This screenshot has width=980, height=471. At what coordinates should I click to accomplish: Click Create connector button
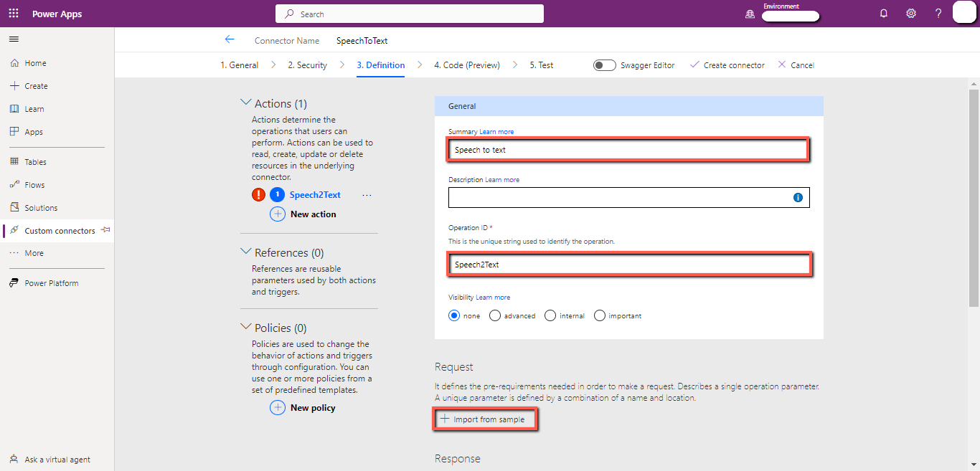click(727, 65)
